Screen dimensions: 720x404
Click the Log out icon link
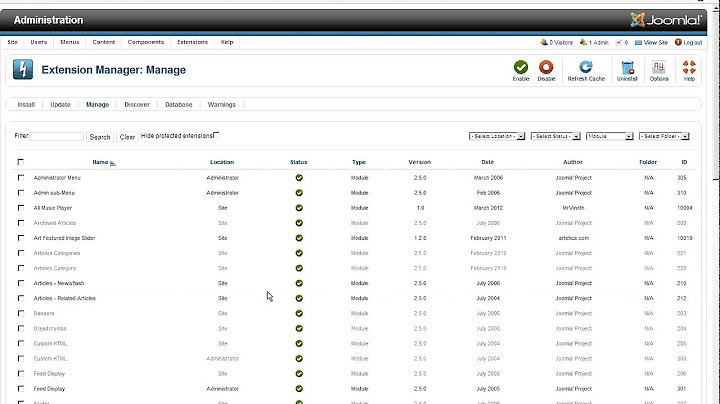click(688, 42)
